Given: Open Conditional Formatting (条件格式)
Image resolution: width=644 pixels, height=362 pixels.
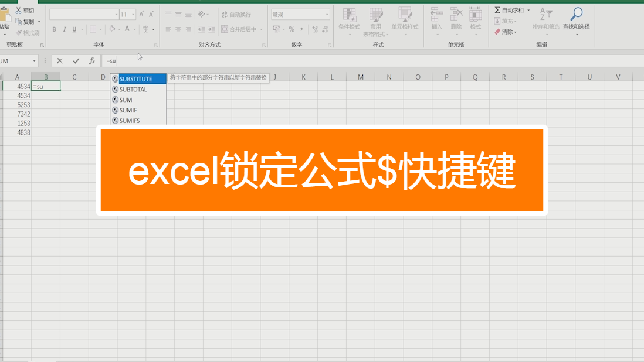Looking at the screenshot, I should click(x=349, y=21).
